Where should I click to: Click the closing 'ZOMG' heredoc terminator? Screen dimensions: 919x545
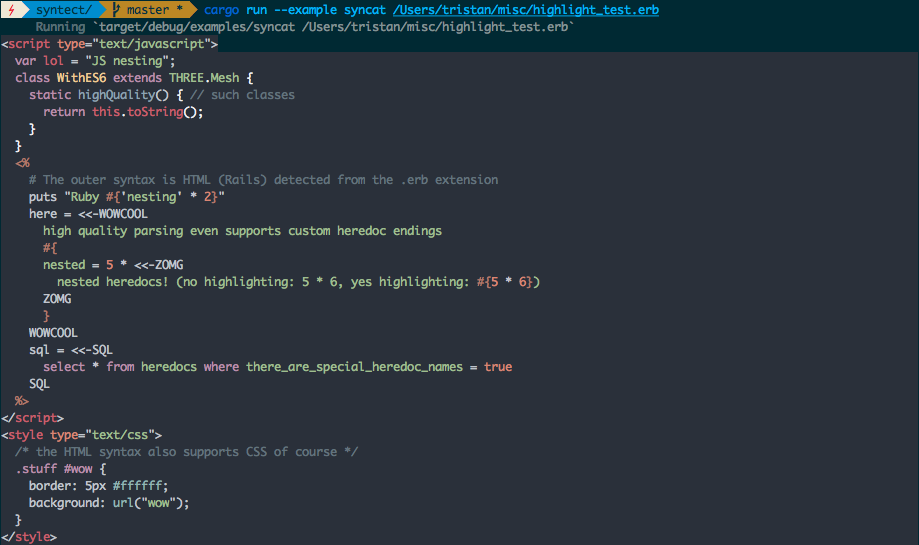pos(57,299)
